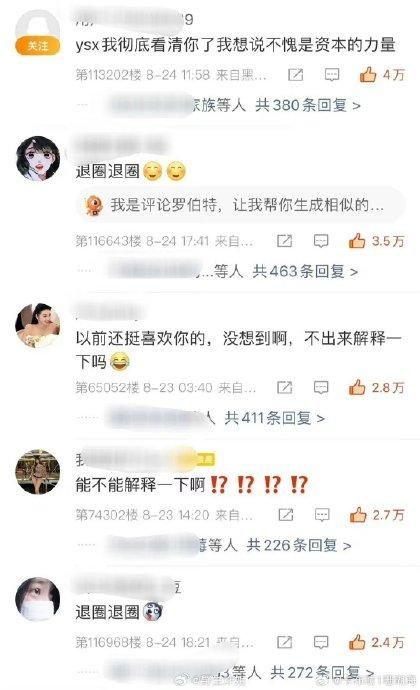This screenshot has height=690, width=420.
Task: Expand 共463条回复 replies
Action: pos(305,272)
